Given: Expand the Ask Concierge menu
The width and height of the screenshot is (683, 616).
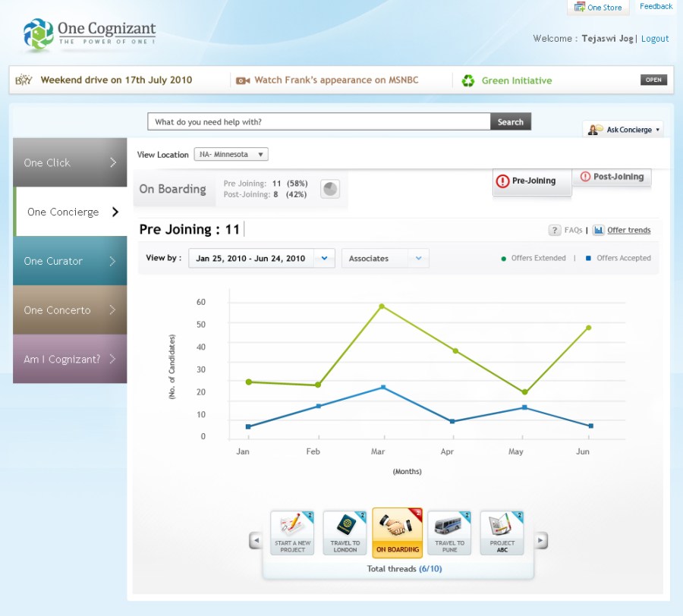Looking at the screenshot, I should 623,130.
